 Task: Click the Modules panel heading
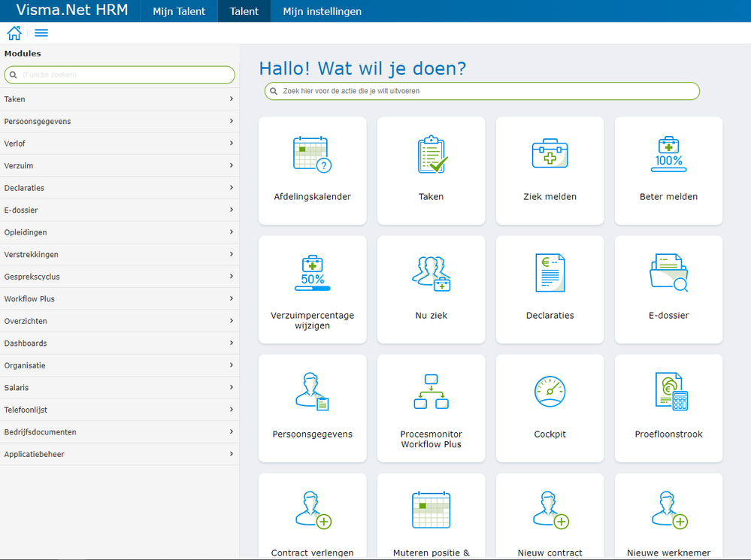(x=23, y=53)
